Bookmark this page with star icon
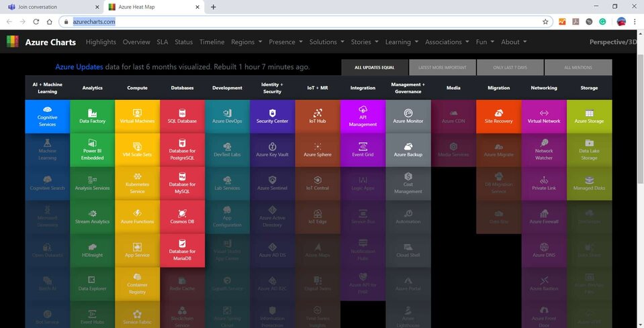The height and width of the screenshot is (328, 644). point(545,21)
